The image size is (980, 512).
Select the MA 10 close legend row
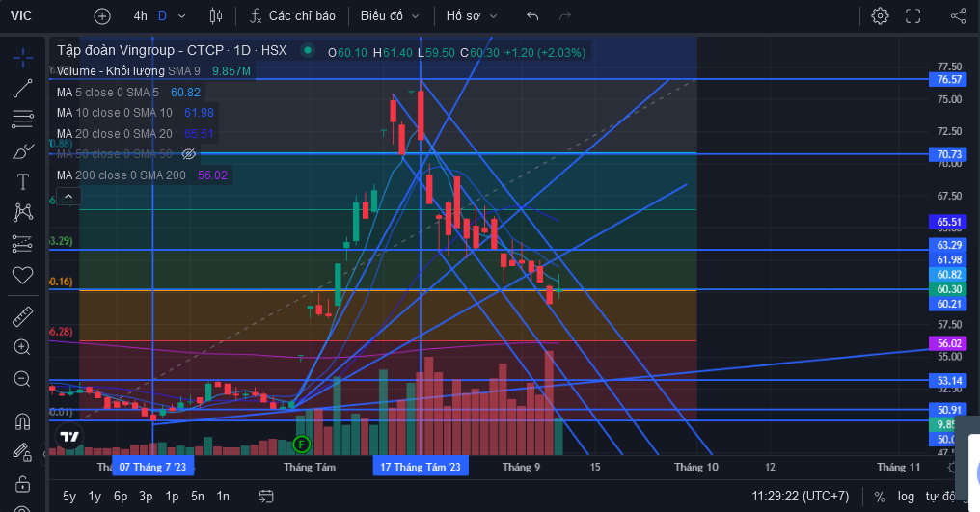pos(135,113)
